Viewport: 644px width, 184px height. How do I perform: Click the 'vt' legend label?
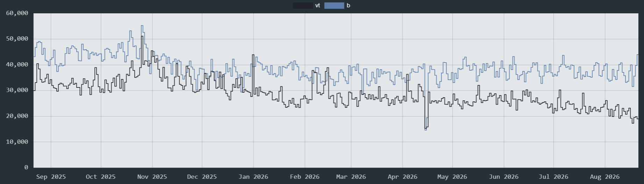(317, 6)
